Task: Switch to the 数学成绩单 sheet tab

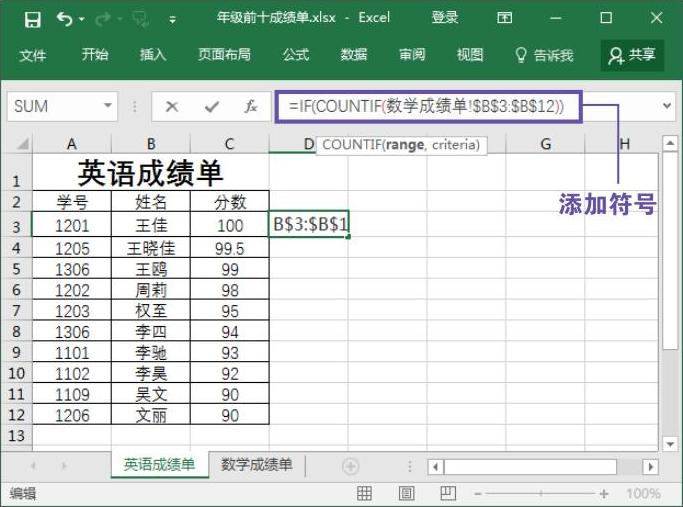Action: [x=256, y=465]
